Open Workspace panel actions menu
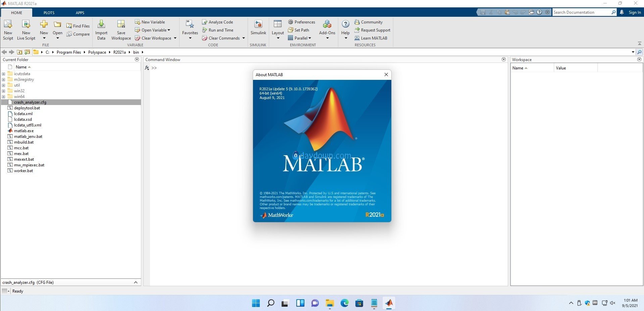 (639, 59)
